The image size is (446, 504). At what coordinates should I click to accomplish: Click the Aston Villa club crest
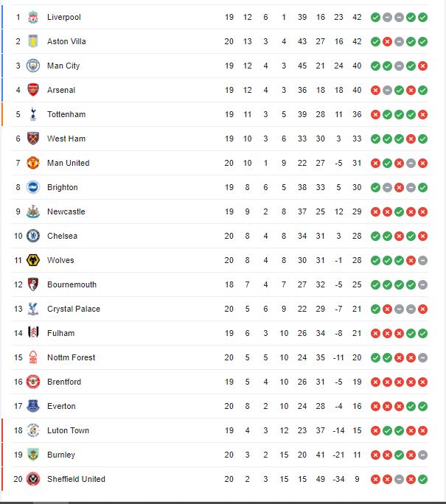[32, 41]
